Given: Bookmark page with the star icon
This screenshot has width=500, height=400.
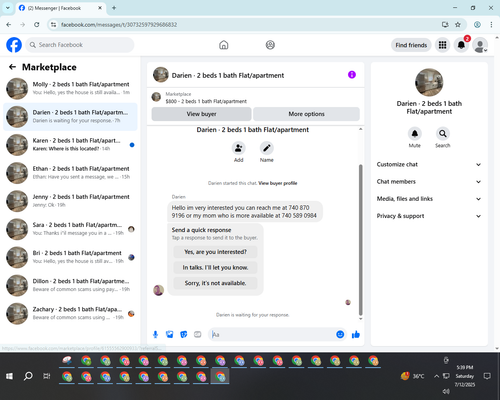Looking at the screenshot, I should pos(458,24).
